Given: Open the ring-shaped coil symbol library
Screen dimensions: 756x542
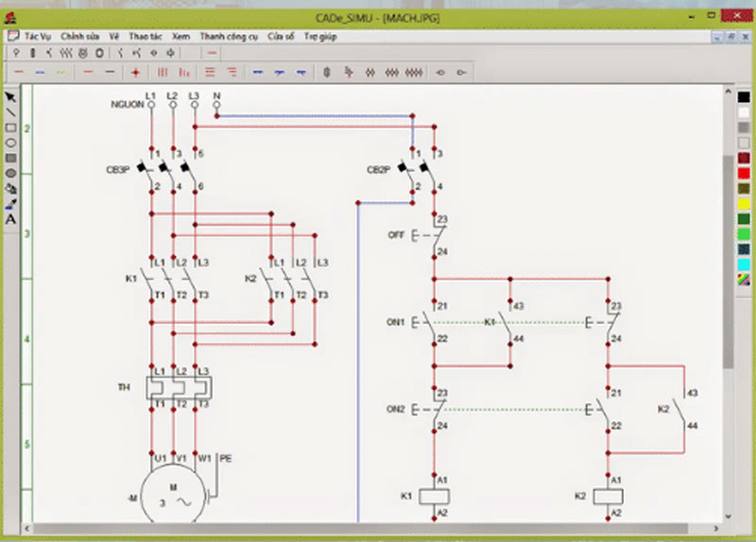Looking at the screenshot, I should click(100, 53).
